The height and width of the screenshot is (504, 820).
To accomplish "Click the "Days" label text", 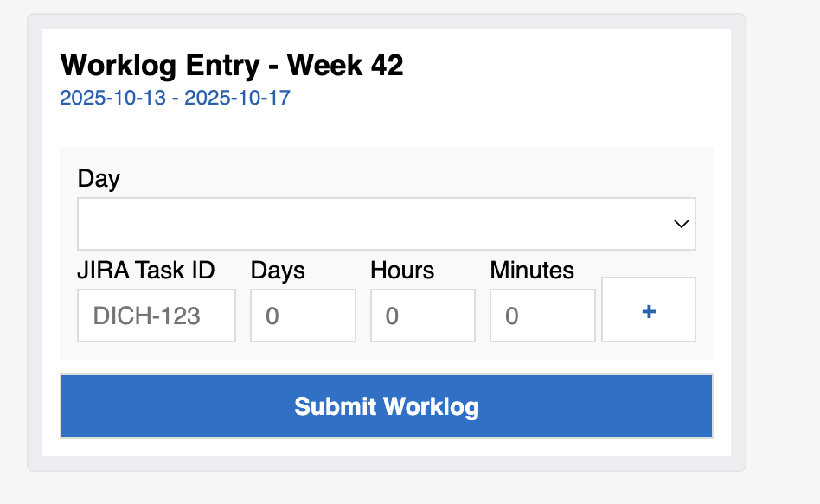I will [x=278, y=271].
